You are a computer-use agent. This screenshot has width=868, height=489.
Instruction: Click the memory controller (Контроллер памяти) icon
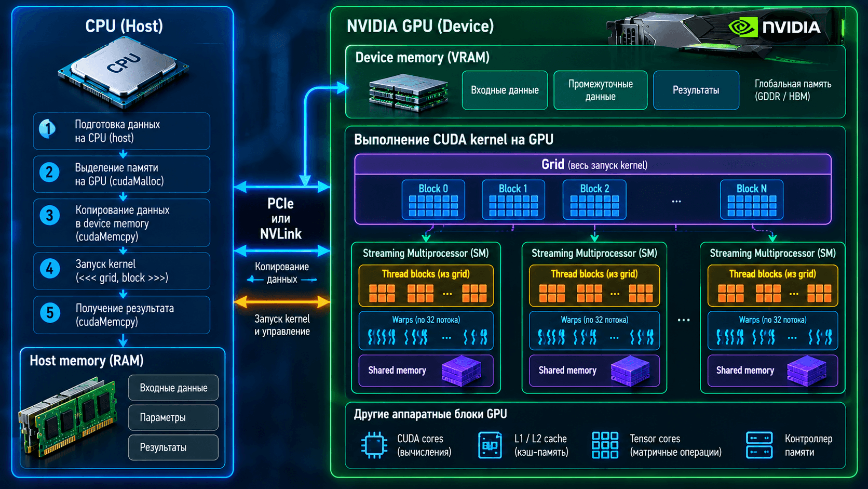coord(759,445)
